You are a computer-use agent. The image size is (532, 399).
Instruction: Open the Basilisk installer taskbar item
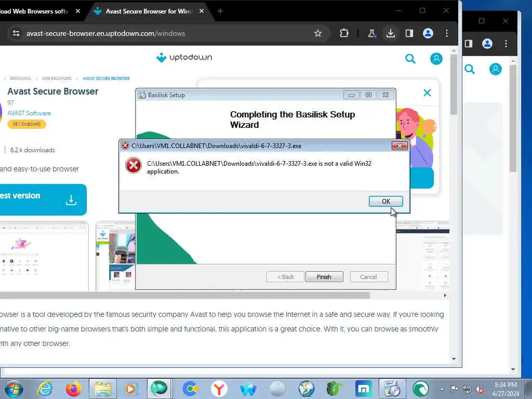[x=393, y=389]
